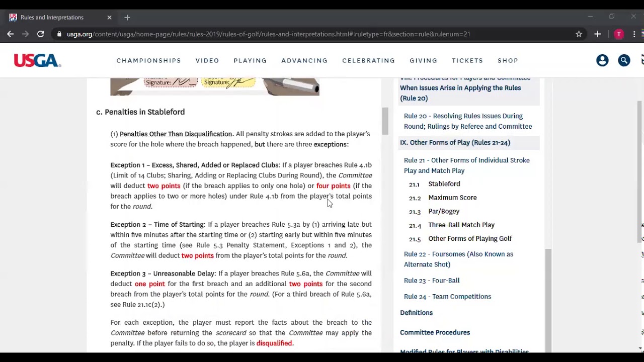Click the browser back arrow
Viewport: 644px width, 362px height.
[11, 34]
